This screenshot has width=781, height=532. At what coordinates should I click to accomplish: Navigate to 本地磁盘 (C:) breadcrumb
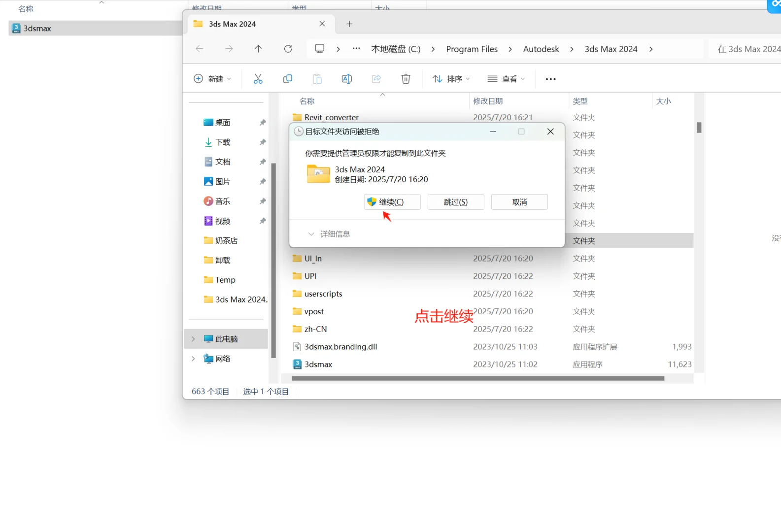pos(396,49)
